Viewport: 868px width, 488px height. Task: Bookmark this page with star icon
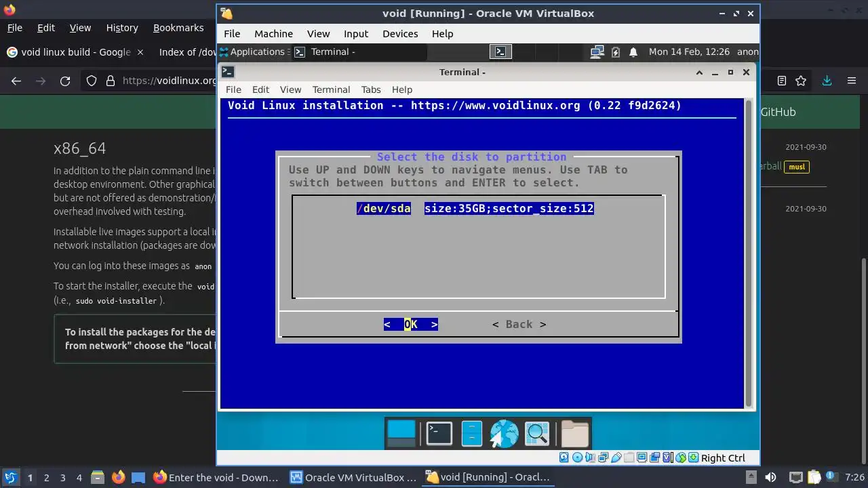click(801, 81)
